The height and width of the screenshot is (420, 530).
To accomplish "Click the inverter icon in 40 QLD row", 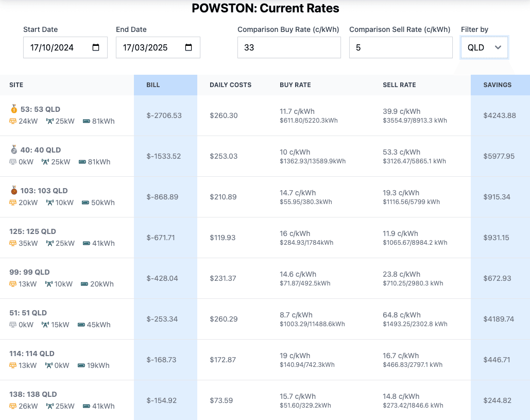I will (45, 162).
